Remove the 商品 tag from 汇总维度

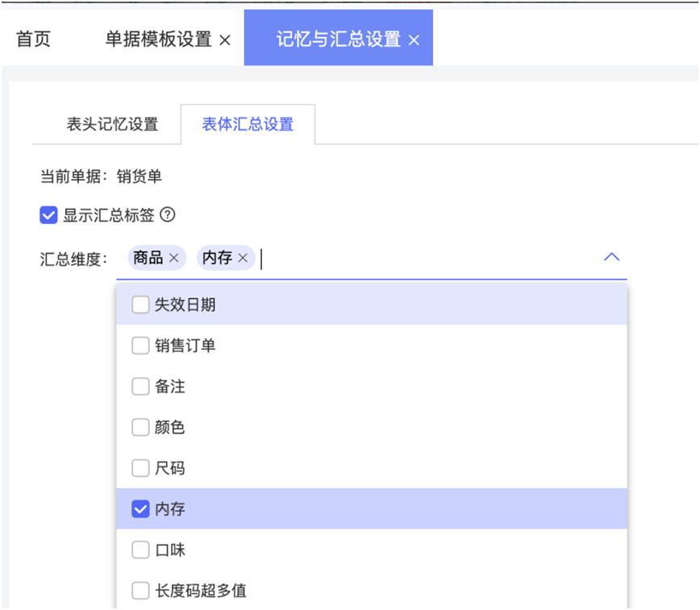point(173,258)
